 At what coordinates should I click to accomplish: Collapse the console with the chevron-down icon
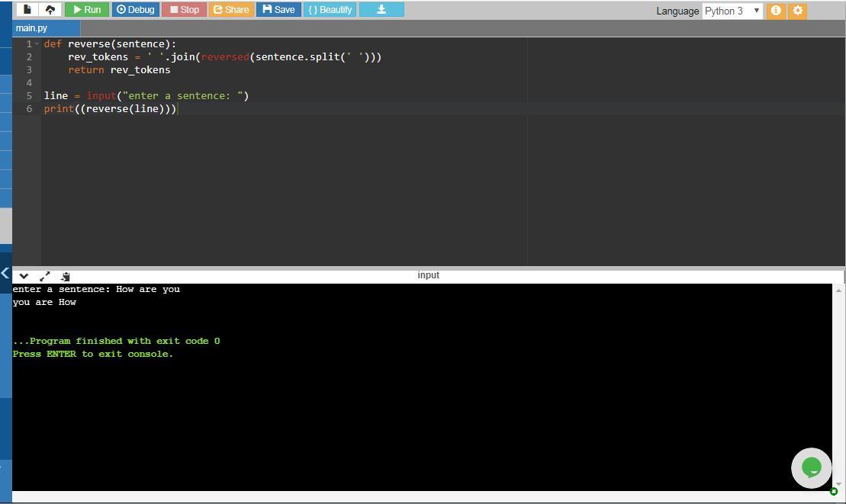24,276
